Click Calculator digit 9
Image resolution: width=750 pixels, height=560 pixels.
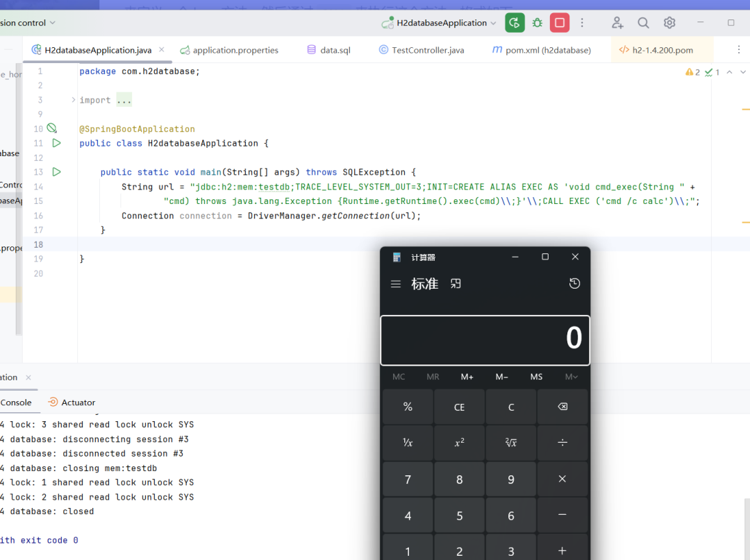coord(511,480)
